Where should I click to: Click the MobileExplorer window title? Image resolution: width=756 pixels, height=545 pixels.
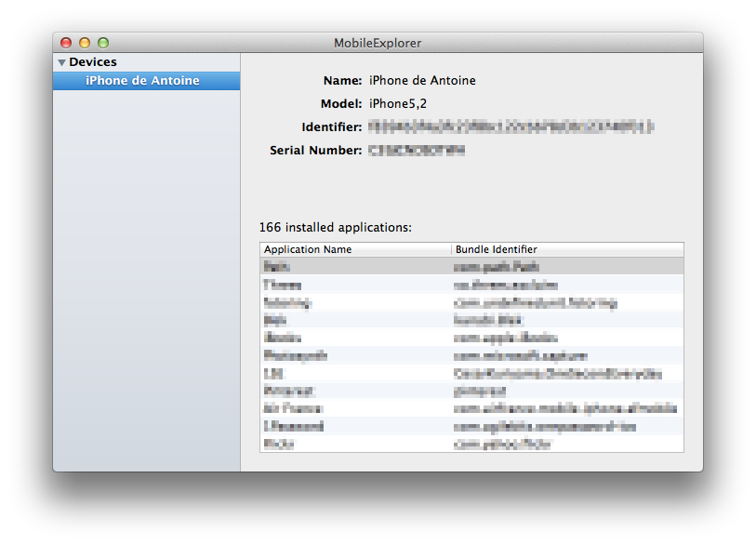378,43
